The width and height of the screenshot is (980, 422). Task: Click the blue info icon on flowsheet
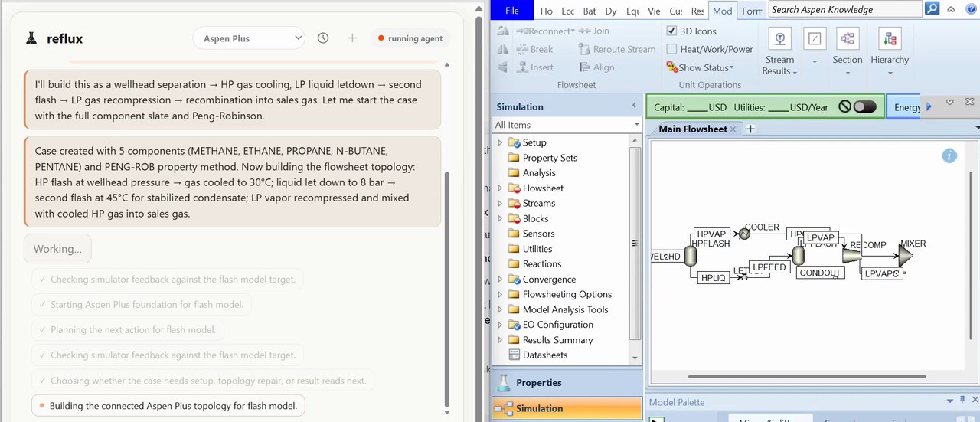pyautogui.click(x=949, y=155)
